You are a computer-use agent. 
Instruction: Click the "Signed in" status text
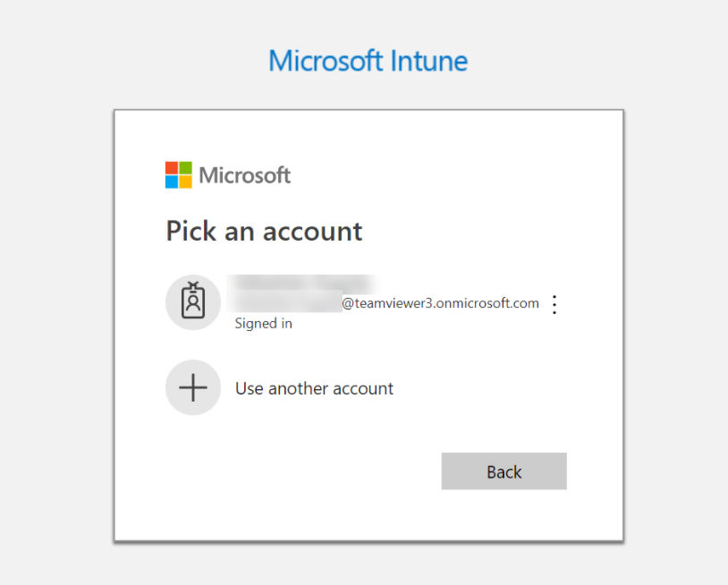(x=263, y=323)
